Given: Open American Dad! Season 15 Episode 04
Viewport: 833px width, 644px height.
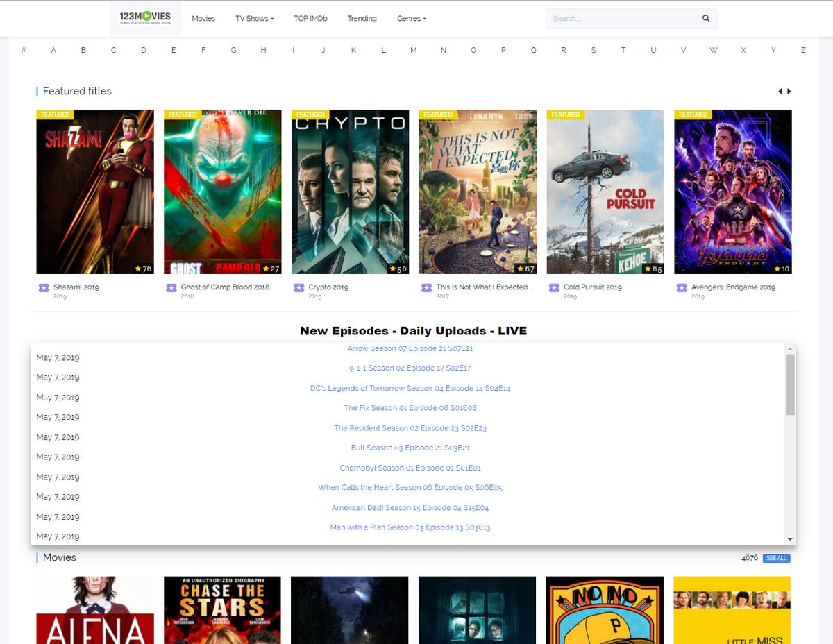Looking at the screenshot, I should pyautogui.click(x=410, y=507).
